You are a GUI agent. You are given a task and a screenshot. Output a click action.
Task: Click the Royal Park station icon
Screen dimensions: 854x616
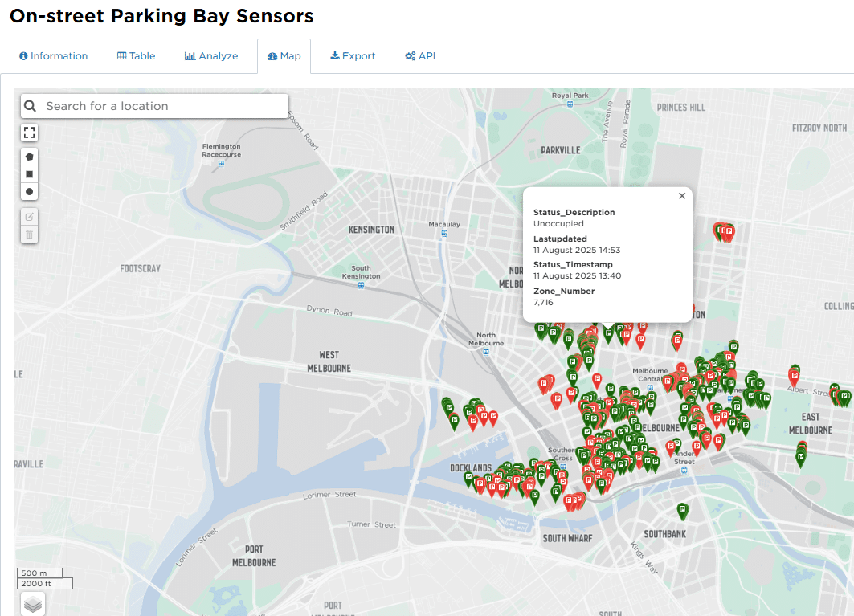570,104
